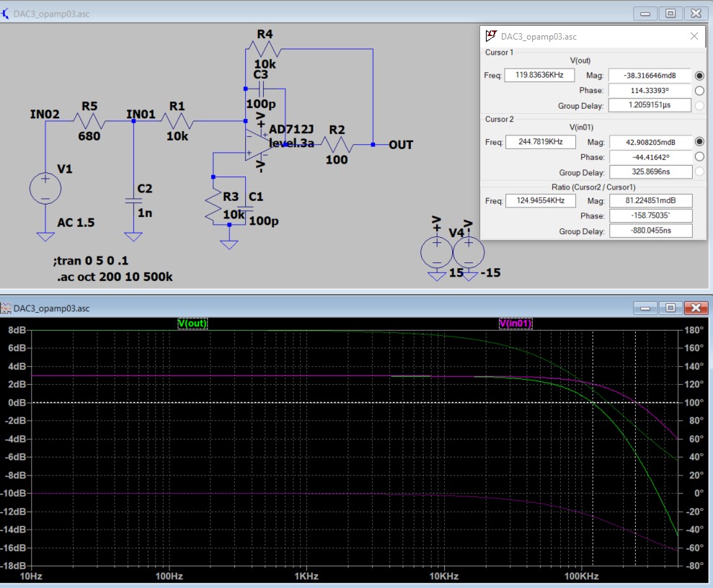Click Cursor 2 Phase field -44.41642°
The height and width of the screenshot is (588, 713).
coord(651,157)
